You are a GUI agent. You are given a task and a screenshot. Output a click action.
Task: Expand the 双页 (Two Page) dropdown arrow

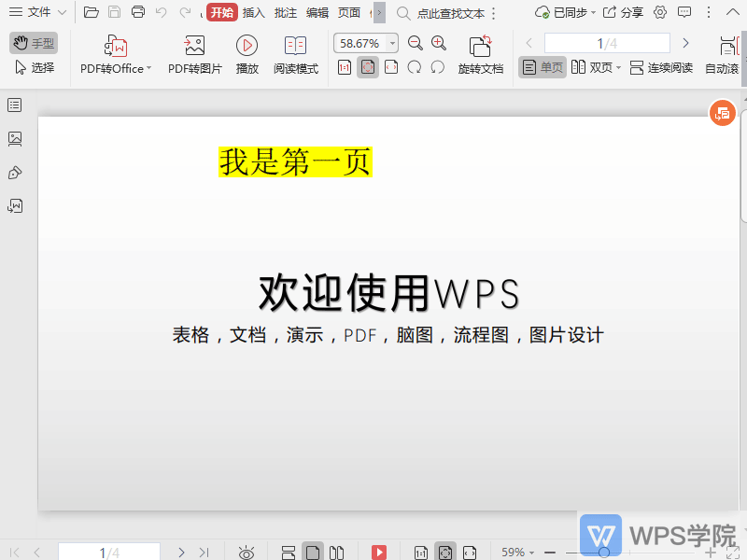(617, 67)
